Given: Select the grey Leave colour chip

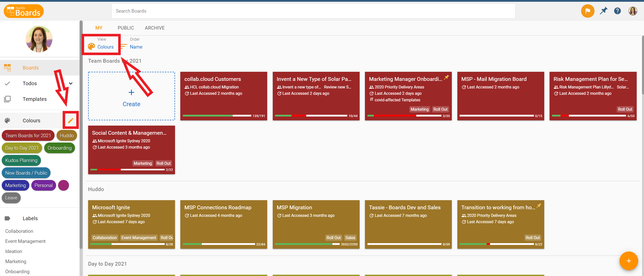Looking at the screenshot, I should coord(11,198).
